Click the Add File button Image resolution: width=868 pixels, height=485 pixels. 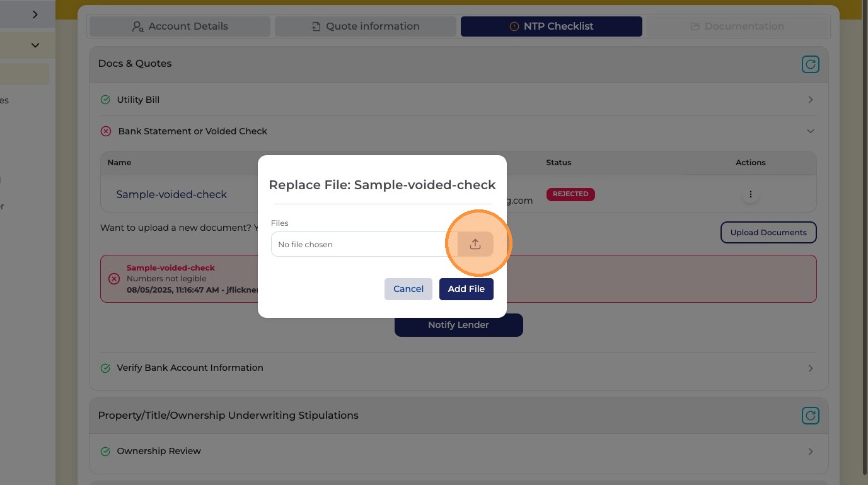466,289
